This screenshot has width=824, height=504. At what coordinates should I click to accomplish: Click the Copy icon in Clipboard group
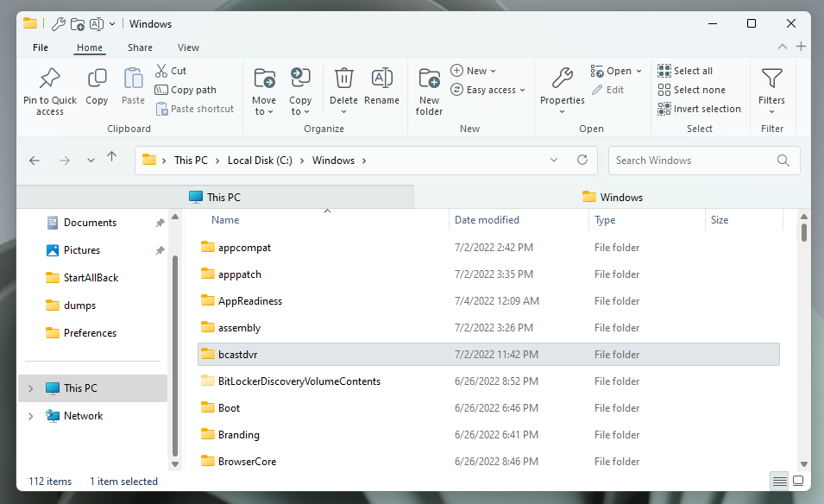pos(97,79)
